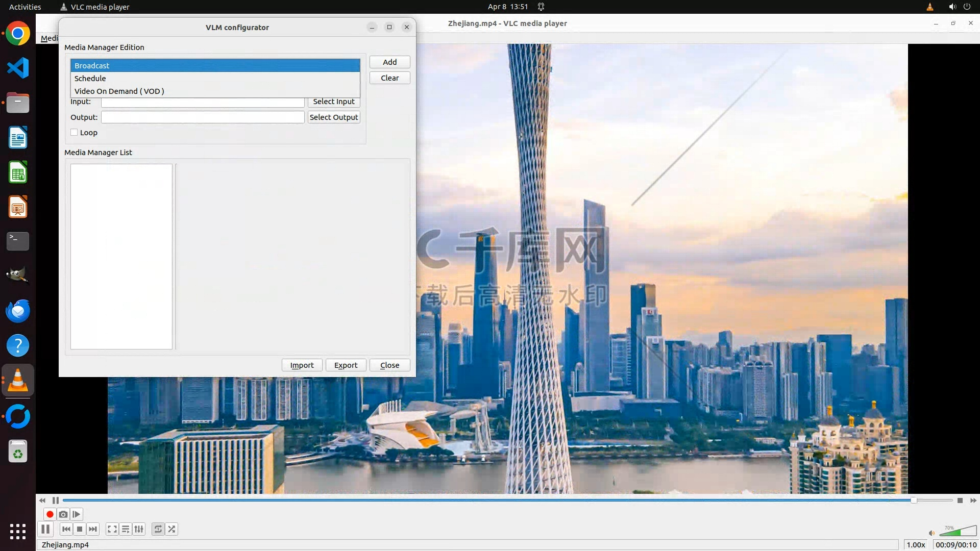This screenshot has height=551, width=980.
Task: Adjust the volume slider
Action: click(958, 532)
